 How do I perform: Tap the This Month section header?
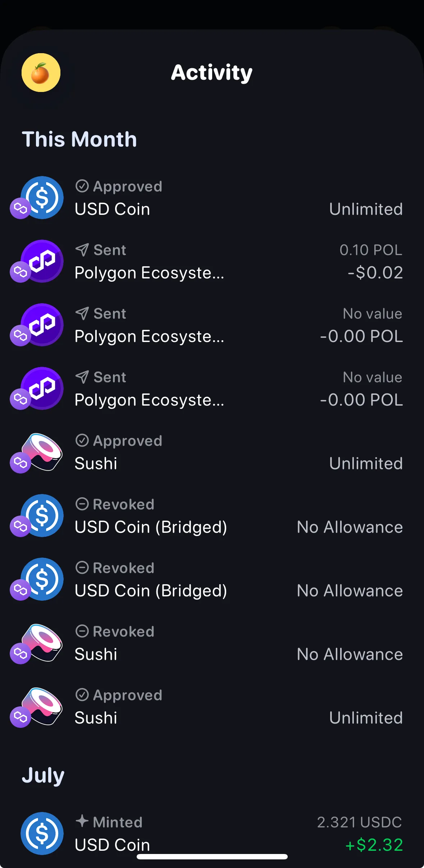pyautogui.click(x=79, y=139)
